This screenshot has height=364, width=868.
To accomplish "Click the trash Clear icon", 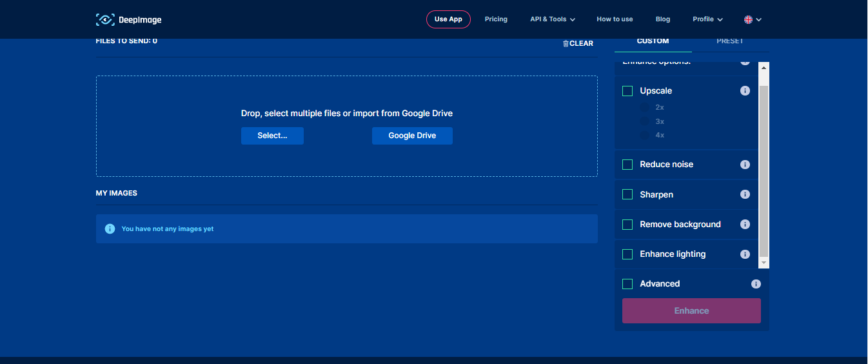I will [566, 43].
